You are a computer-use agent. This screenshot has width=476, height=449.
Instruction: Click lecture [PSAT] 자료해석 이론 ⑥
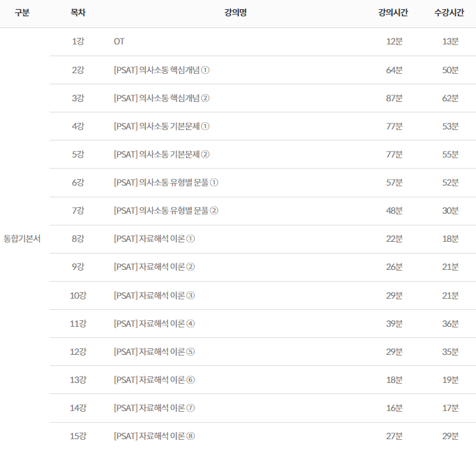154,380
